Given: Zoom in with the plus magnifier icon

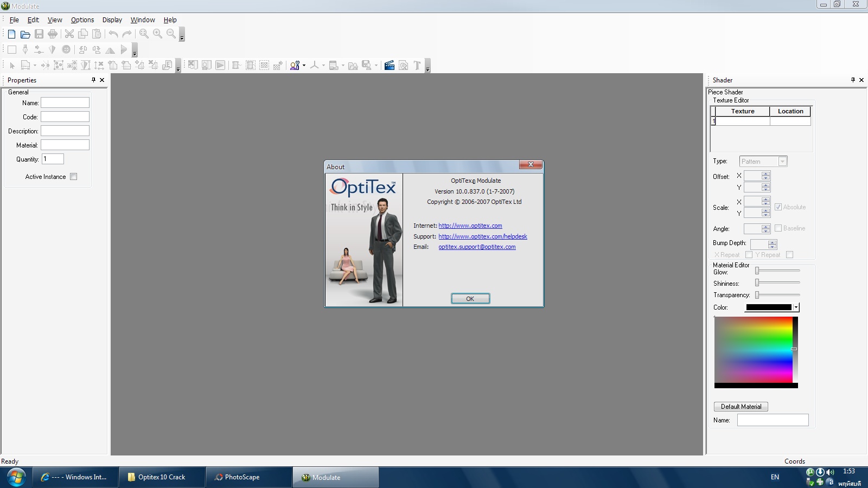Looking at the screenshot, I should (x=157, y=34).
